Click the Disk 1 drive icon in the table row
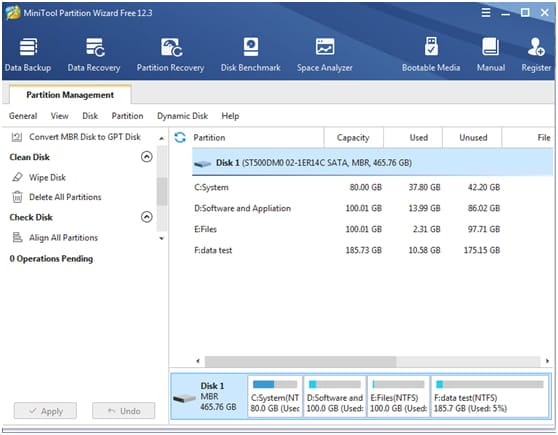 202,163
